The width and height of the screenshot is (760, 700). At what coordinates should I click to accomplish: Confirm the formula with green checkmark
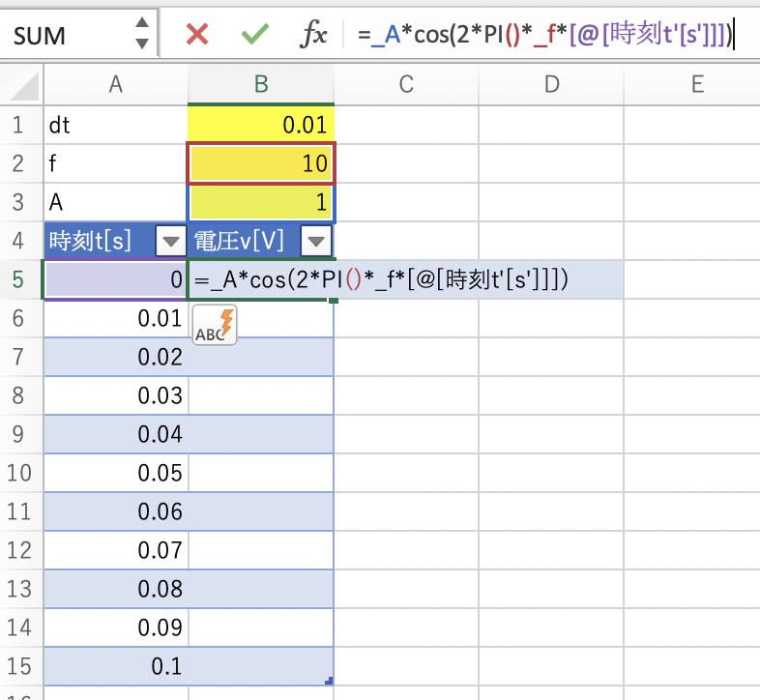click(x=255, y=35)
